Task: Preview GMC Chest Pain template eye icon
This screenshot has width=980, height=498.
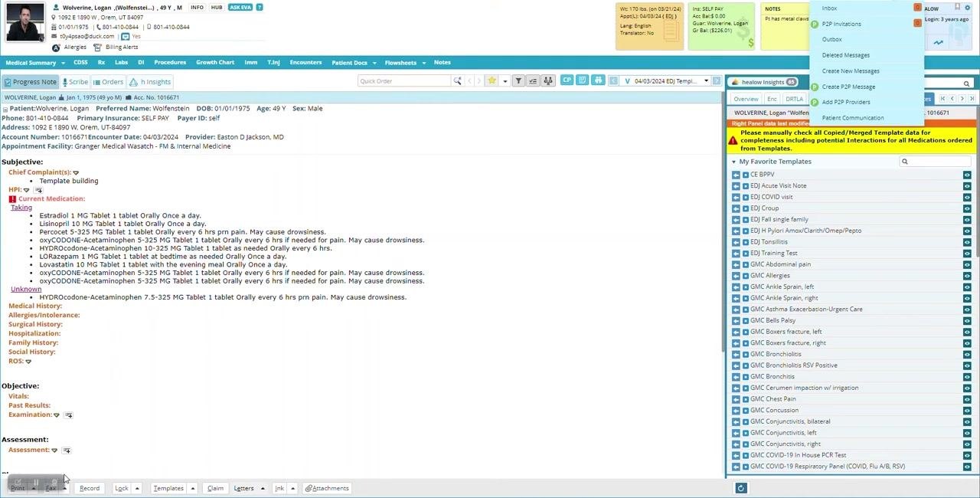Action: click(967, 399)
